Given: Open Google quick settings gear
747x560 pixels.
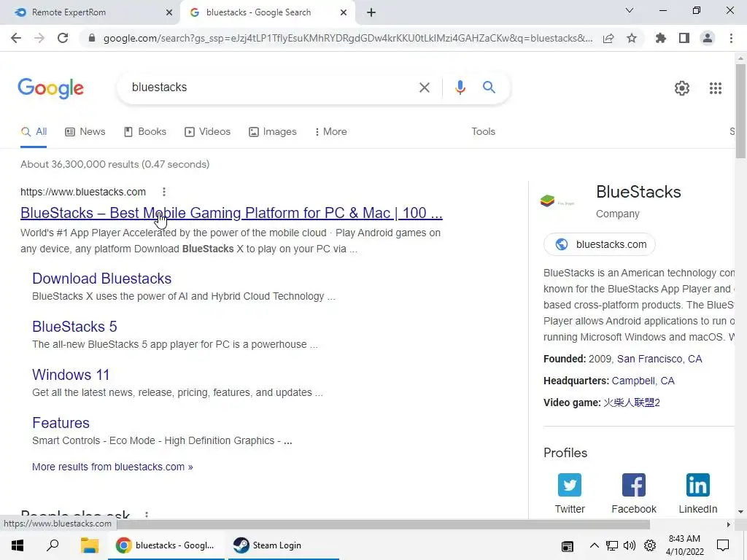Looking at the screenshot, I should pyautogui.click(x=682, y=88).
